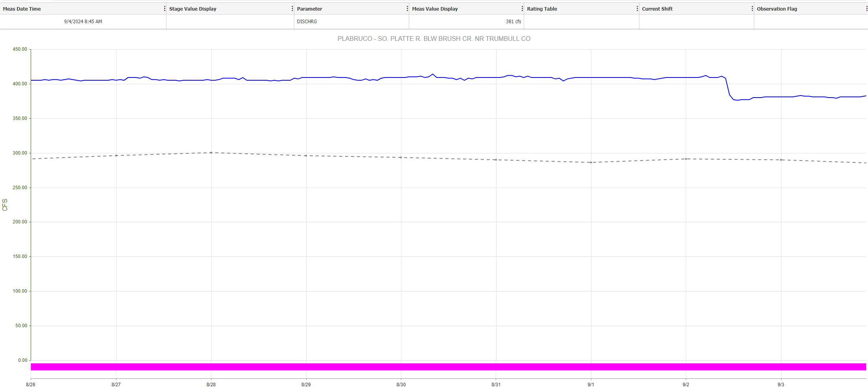Click the 400.00 y-axis tick label

point(20,84)
